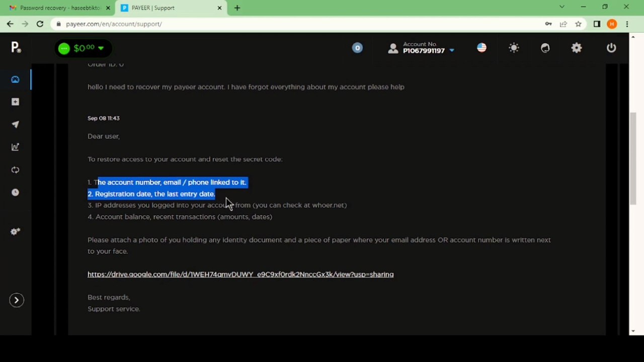Viewport: 644px width, 362px height.
Task: Open the tab search dropdown arrow
Action: coord(562,7)
